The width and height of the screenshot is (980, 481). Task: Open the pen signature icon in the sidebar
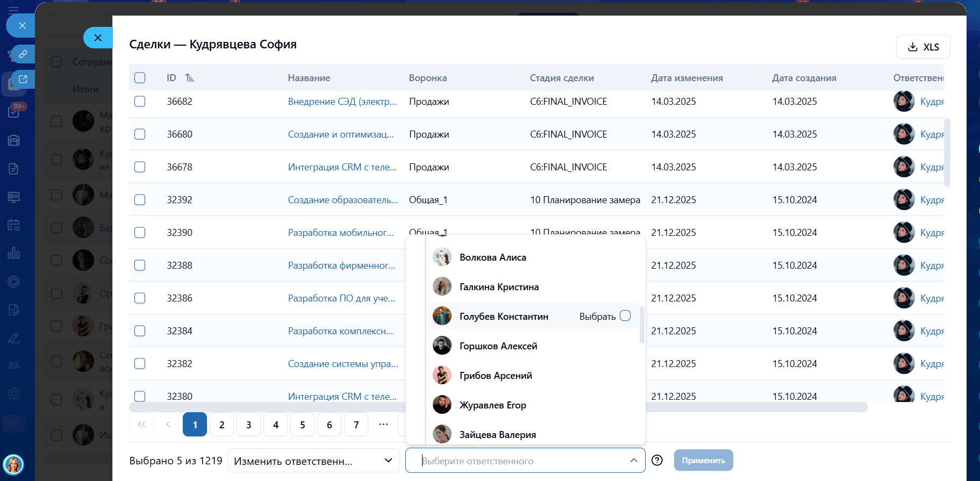[14, 338]
